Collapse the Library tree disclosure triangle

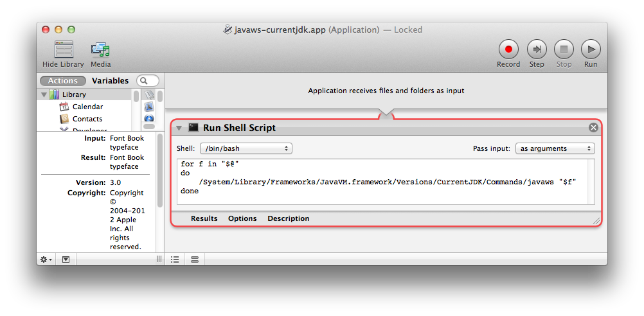(x=44, y=94)
